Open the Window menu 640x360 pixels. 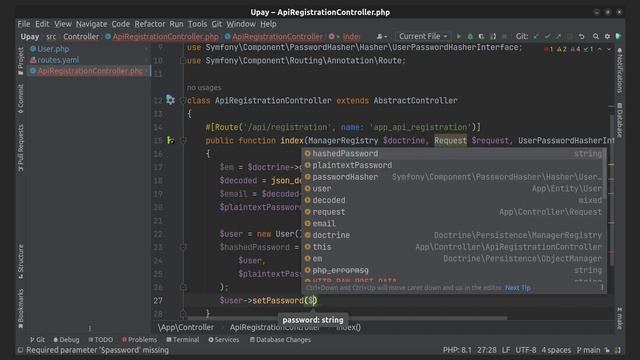click(241, 24)
